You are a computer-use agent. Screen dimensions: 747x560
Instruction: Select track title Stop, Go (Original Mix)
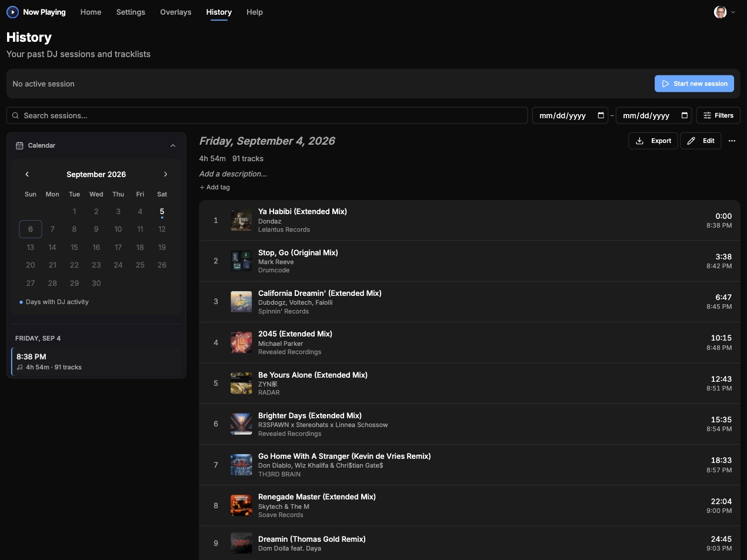tap(298, 252)
